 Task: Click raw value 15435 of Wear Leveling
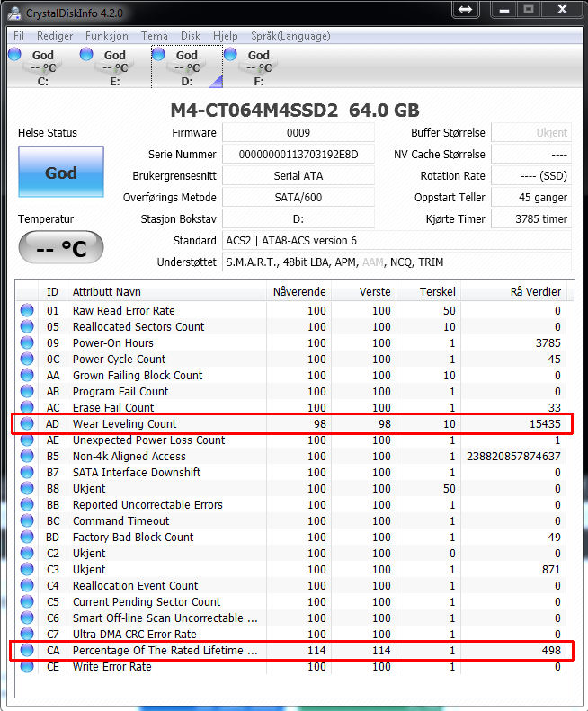pos(546,424)
